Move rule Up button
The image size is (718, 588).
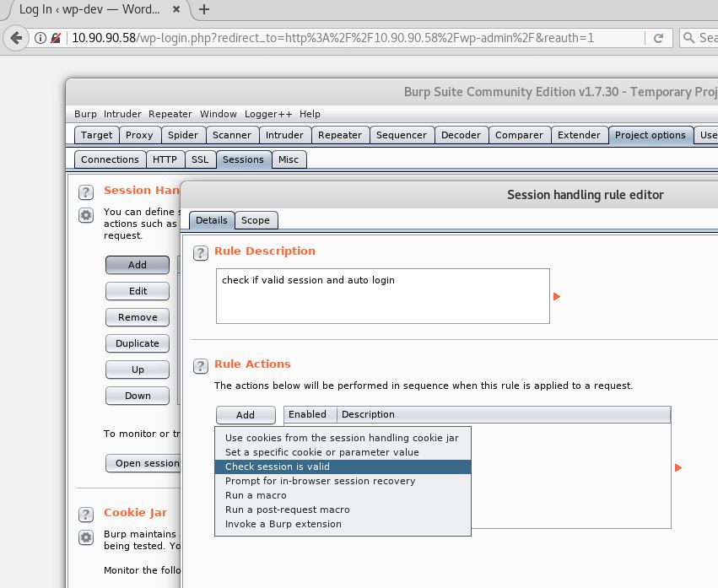click(x=138, y=370)
